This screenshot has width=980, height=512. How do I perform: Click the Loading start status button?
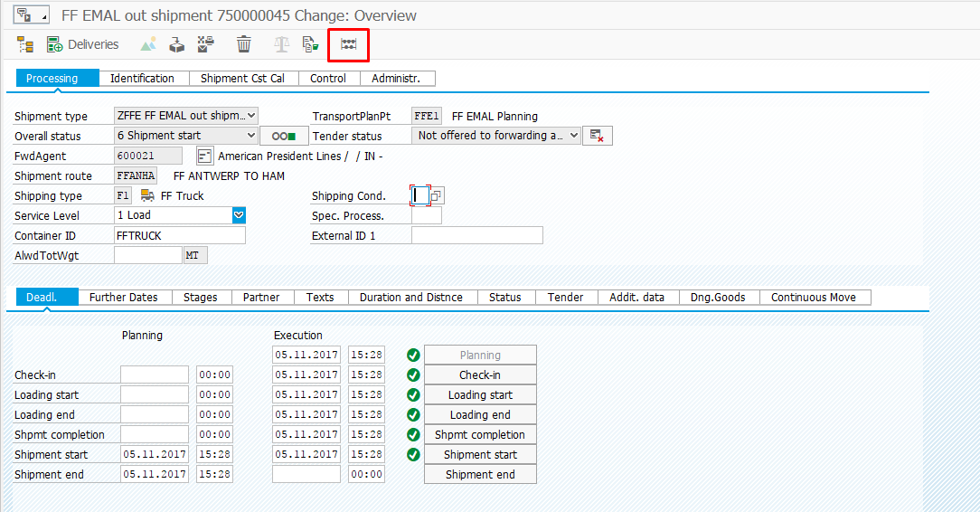coord(480,395)
